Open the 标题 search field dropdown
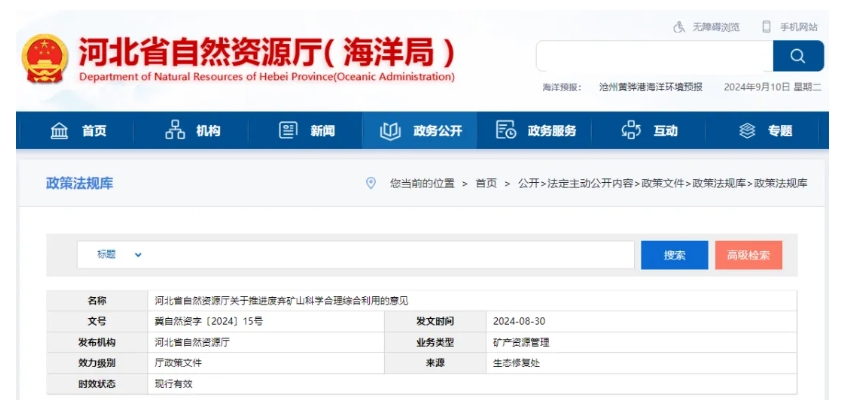Screen dimensions: 844x414 coord(138,255)
